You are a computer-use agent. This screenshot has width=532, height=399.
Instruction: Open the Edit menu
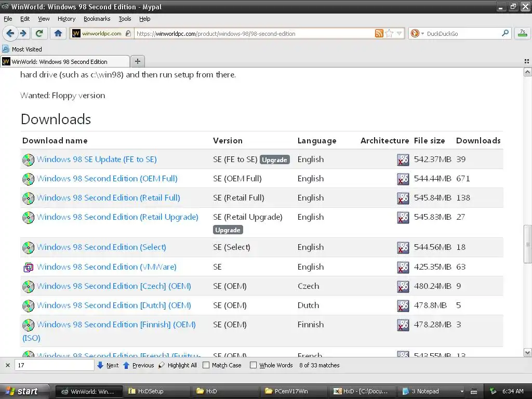(25, 19)
